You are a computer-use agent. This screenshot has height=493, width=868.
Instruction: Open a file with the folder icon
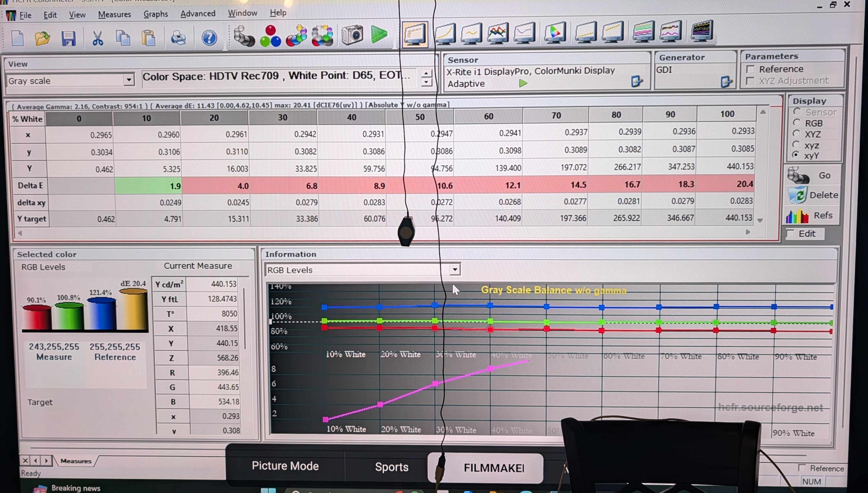(42, 38)
